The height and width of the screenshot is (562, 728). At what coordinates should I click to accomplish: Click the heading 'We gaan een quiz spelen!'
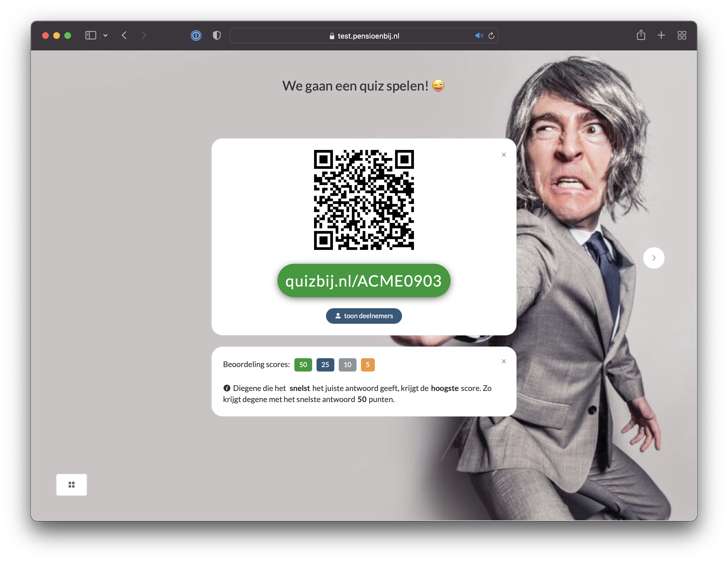coord(363,86)
